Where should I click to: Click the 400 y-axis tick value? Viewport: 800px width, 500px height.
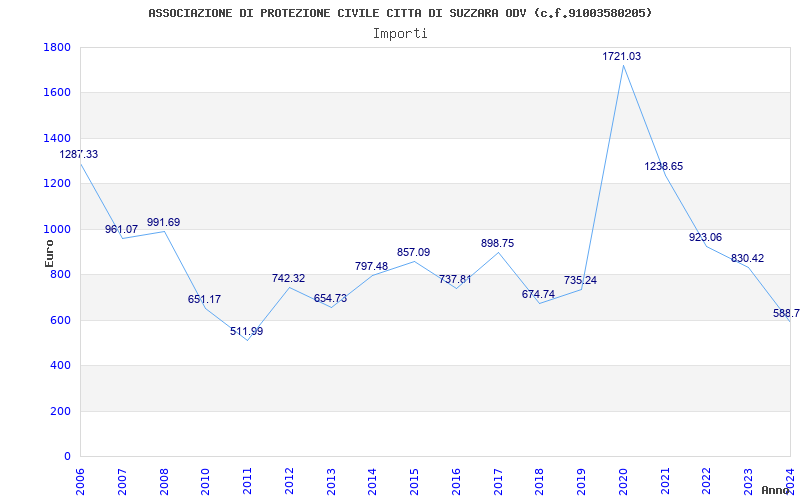pyautogui.click(x=61, y=366)
